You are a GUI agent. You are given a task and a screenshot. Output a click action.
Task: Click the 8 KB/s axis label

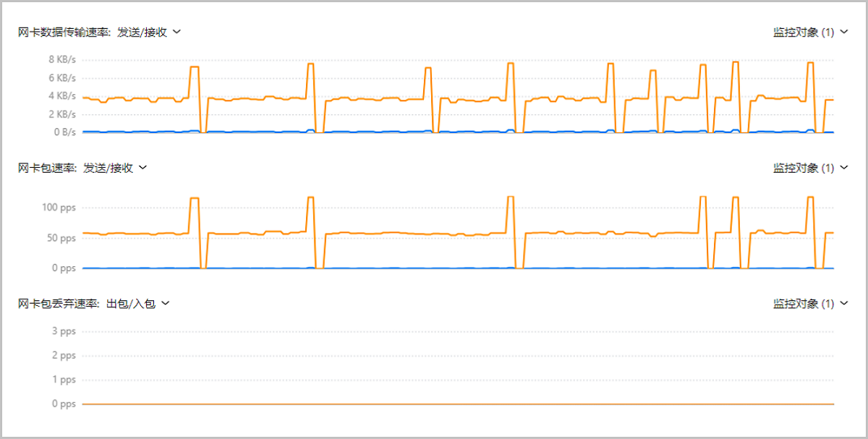tap(62, 59)
